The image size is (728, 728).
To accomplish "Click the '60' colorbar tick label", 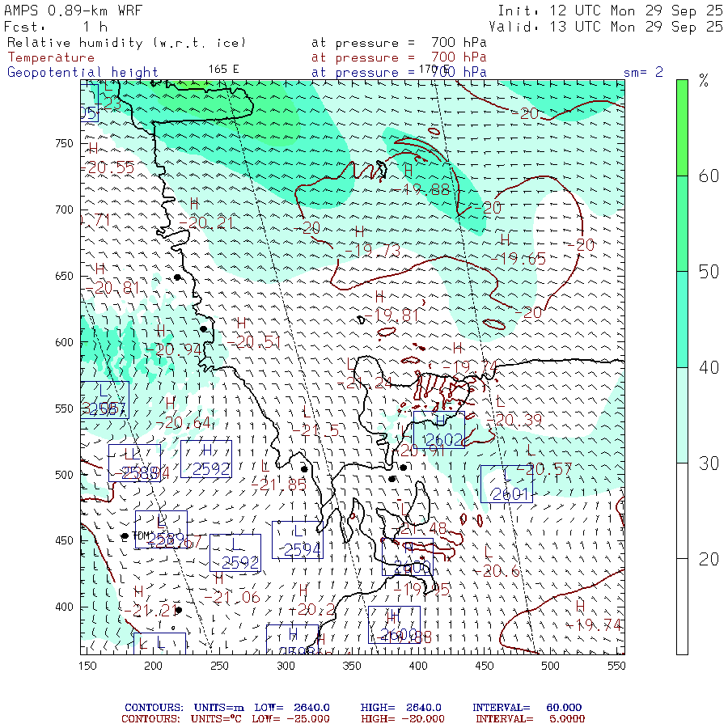I will pyautogui.click(x=709, y=176).
